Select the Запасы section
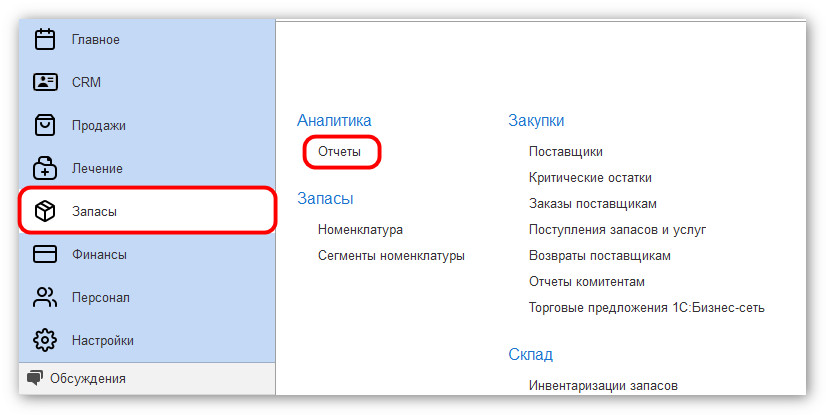The width and height of the screenshot is (826, 415). coord(147,211)
